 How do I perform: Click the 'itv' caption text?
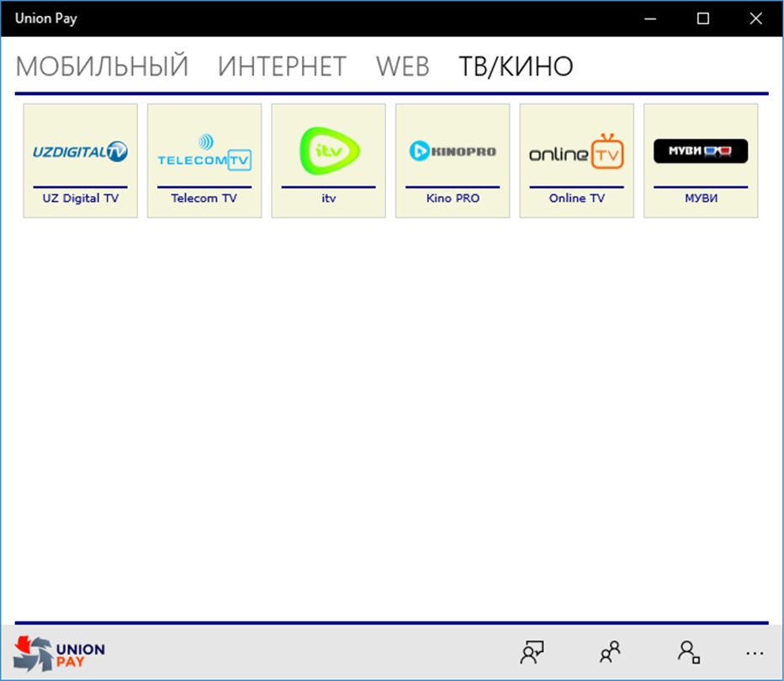[x=329, y=198]
